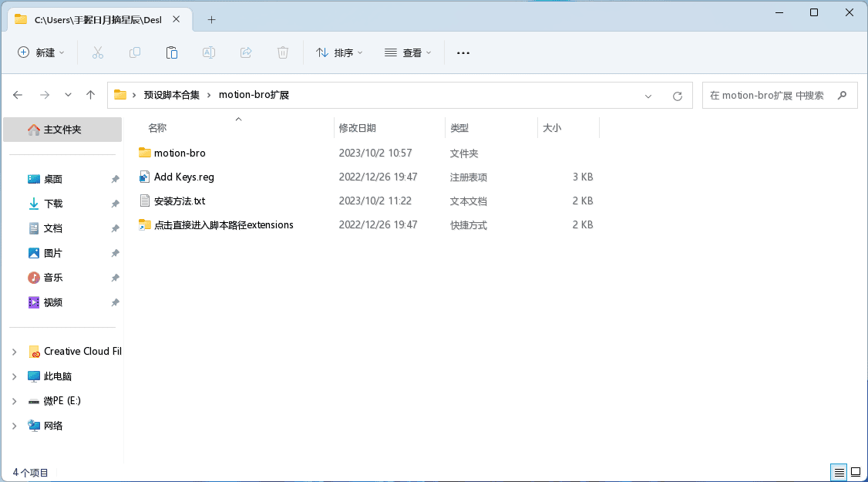The image size is (868, 482).
Task: Select the Rename icon on the toolbar
Action: click(x=208, y=52)
